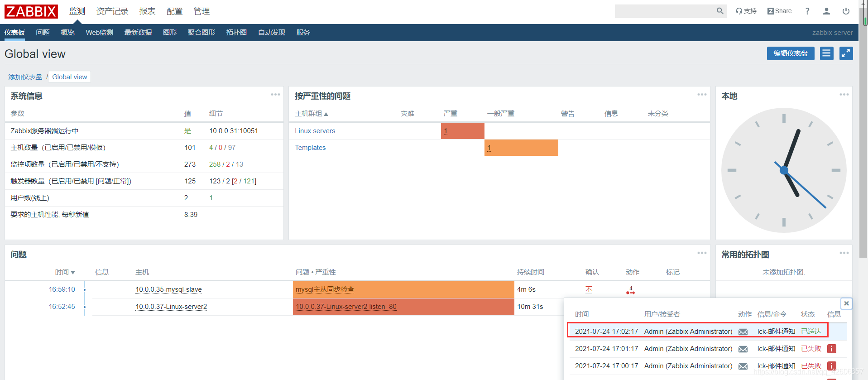
Task: Click the unacknowledged link for mysql-slave
Action: tap(589, 289)
